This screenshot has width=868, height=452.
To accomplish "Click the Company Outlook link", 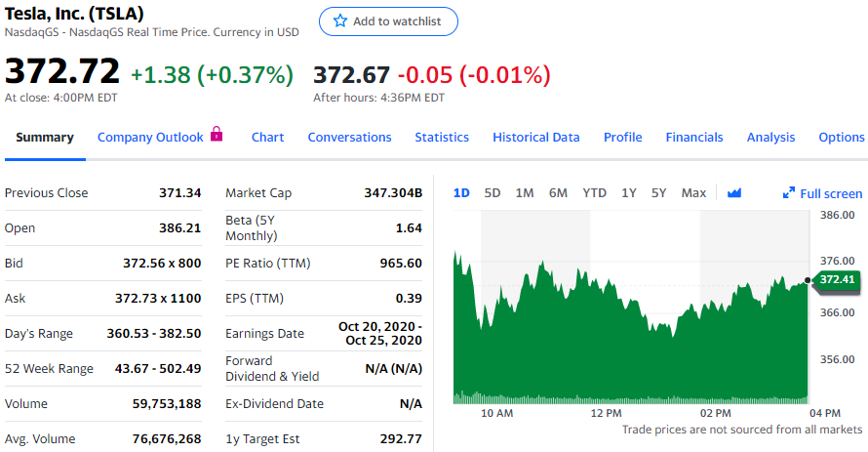I will click(150, 138).
